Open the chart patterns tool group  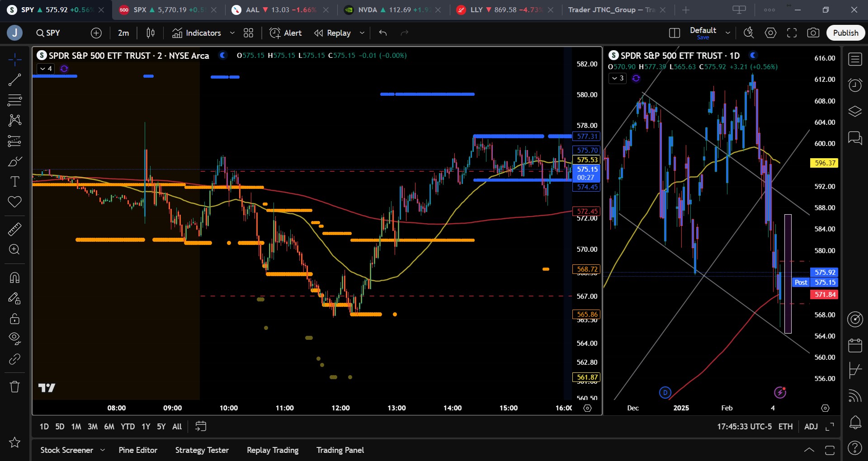(14, 120)
